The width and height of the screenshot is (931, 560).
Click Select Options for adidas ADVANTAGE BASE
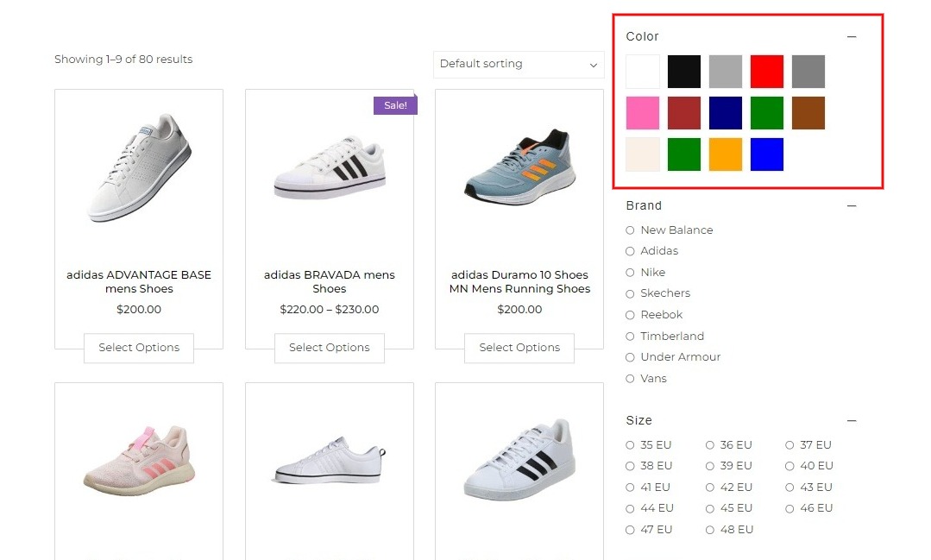139,348
